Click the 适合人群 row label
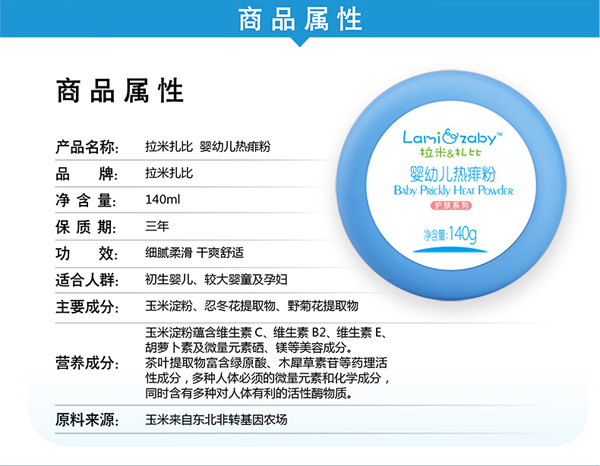The image size is (600, 466). click(x=88, y=279)
